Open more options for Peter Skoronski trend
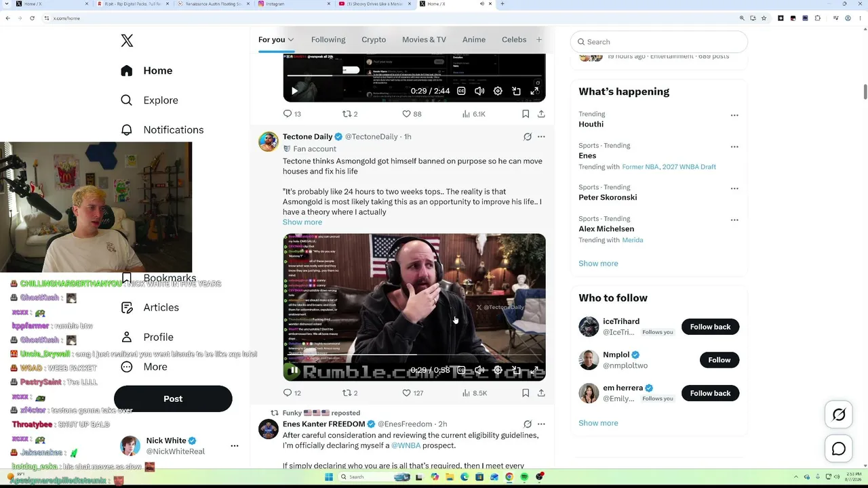 pos(734,188)
